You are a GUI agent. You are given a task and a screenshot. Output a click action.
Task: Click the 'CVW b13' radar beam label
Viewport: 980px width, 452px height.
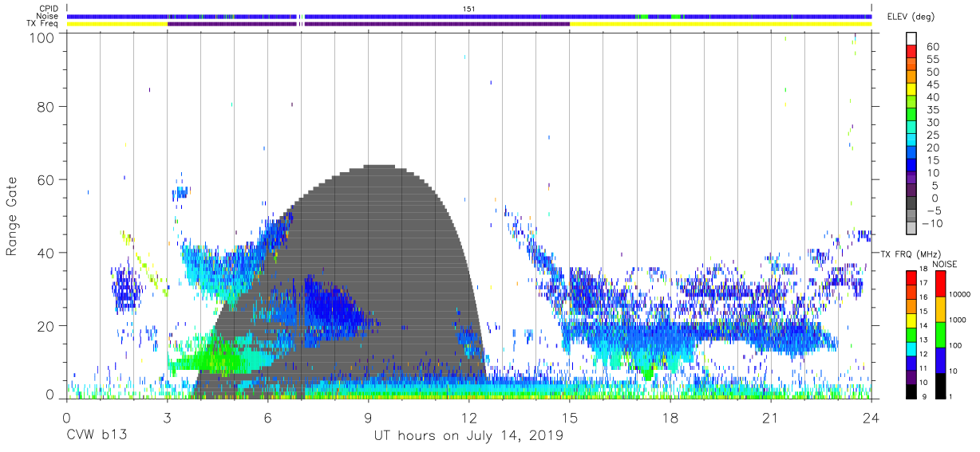coord(97,436)
